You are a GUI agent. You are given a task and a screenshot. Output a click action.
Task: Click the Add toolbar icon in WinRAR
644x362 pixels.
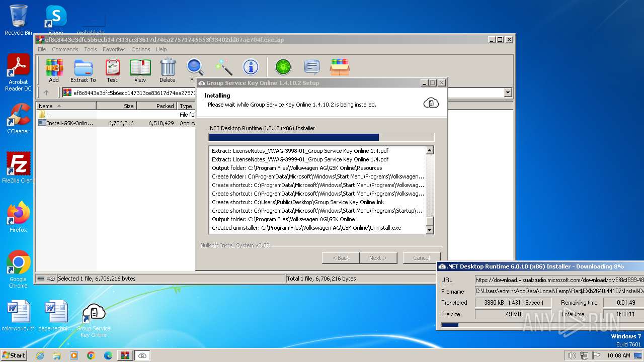54,70
